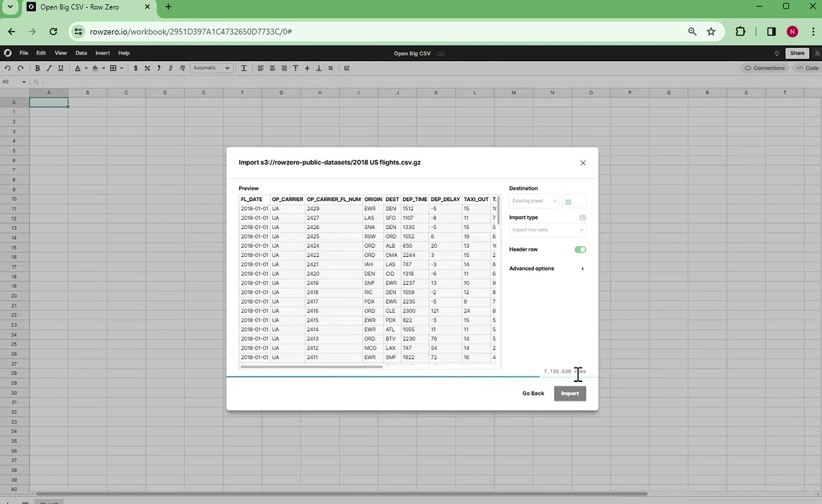This screenshot has height=504, width=822.
Task: Close the import dialog
Action: coord(583,163)
